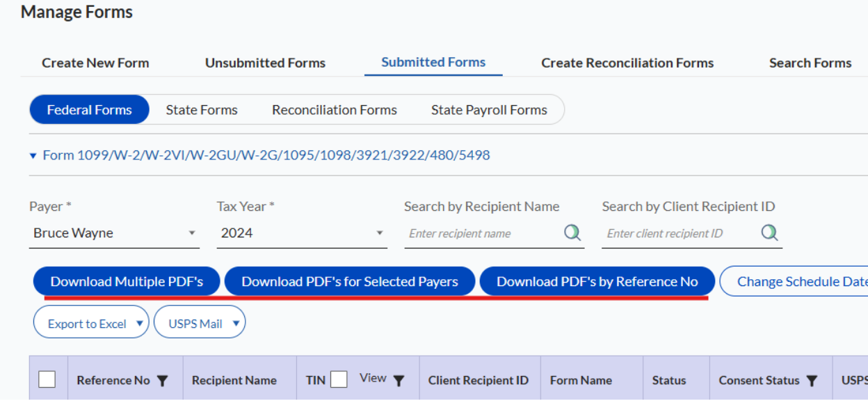Switch to the Unsubmitted Forms tab
The image size is (868, 401).
[x=265, y=62]
